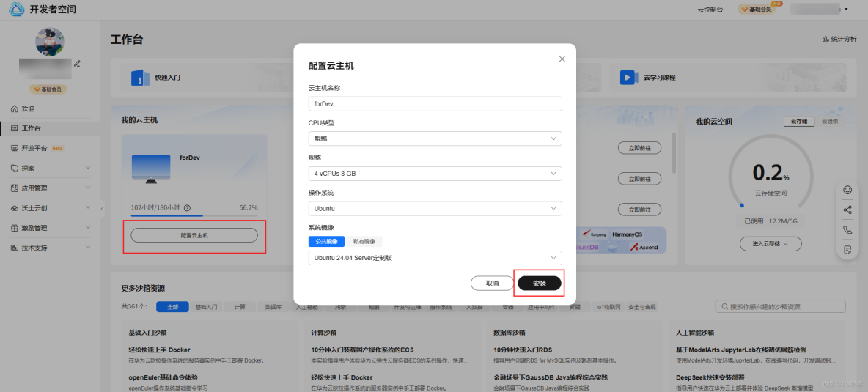Image resolution: width=868 pixels, height=392 pixels.
Task: Select the 公共镜像 image option
Action: pyautogui.click(x=327, y=241)
